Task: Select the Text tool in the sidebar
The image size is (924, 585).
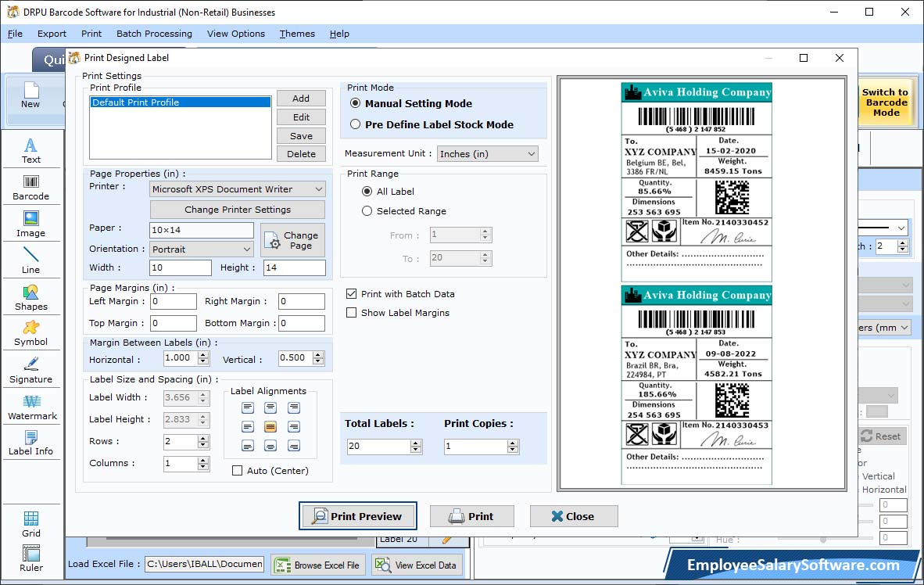Action: click(31, 151)
